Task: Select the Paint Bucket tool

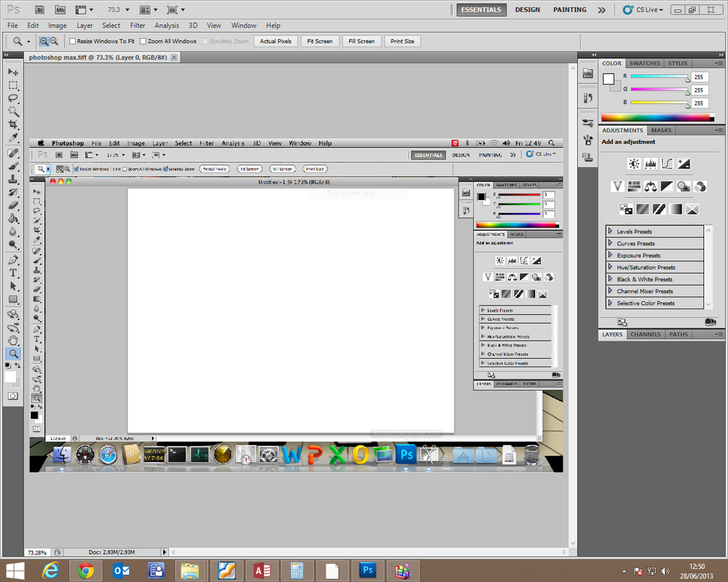Action: coord(13,218)
